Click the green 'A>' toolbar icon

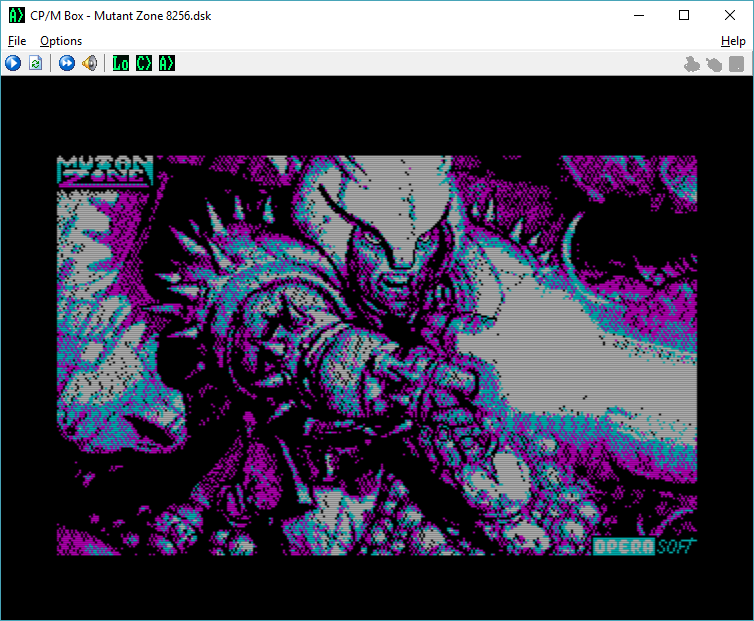(x=167, y=63)
